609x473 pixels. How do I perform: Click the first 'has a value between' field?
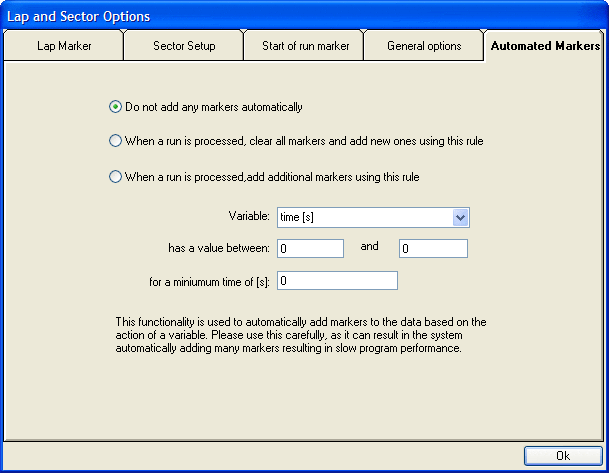[x=311, y=249]
